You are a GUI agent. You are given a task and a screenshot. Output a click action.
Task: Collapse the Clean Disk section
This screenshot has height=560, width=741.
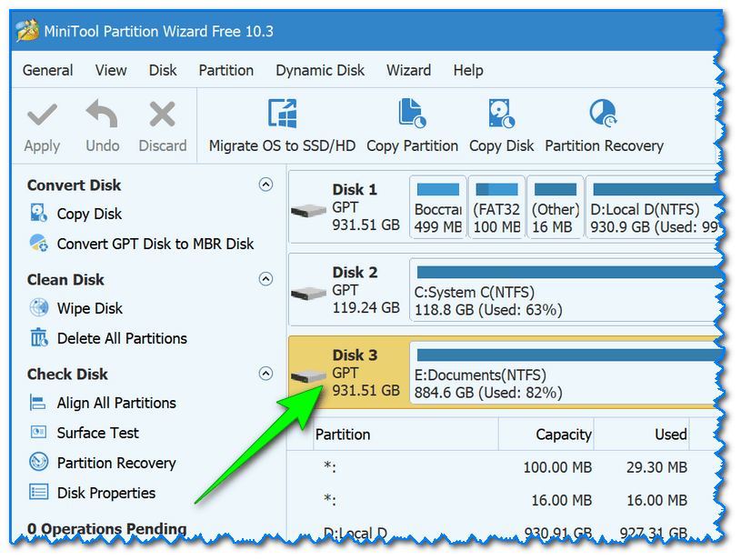pos(265,279)
